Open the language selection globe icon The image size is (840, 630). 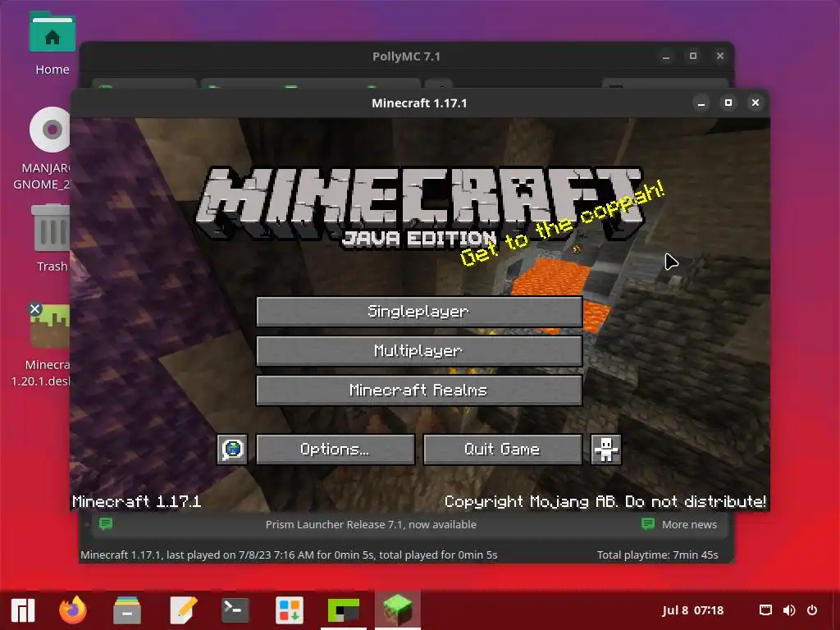(232, 449)
